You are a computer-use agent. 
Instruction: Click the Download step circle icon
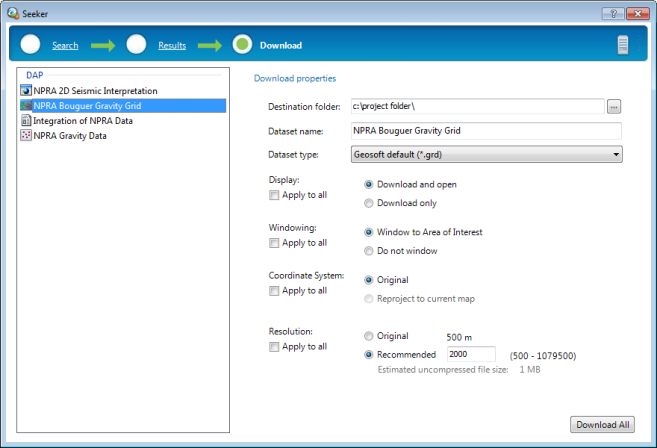(x=242, y=45)
